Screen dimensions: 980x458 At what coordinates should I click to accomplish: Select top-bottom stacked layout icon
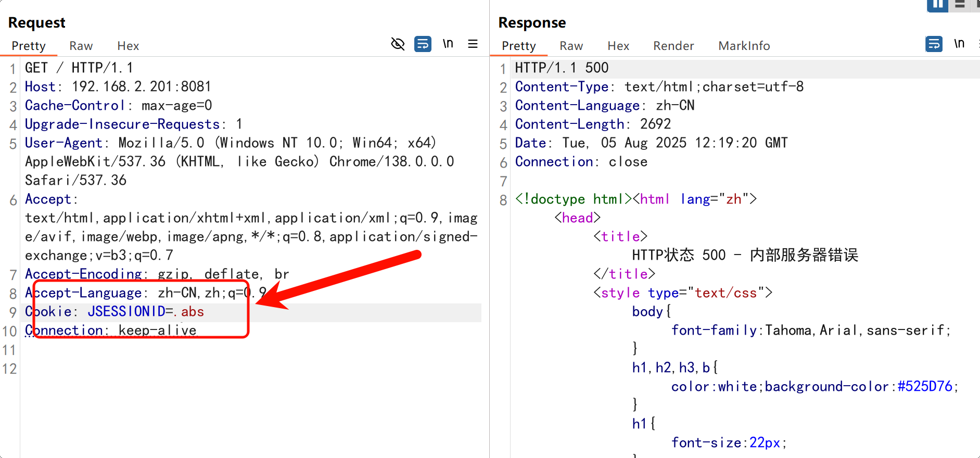click(960, 5)
